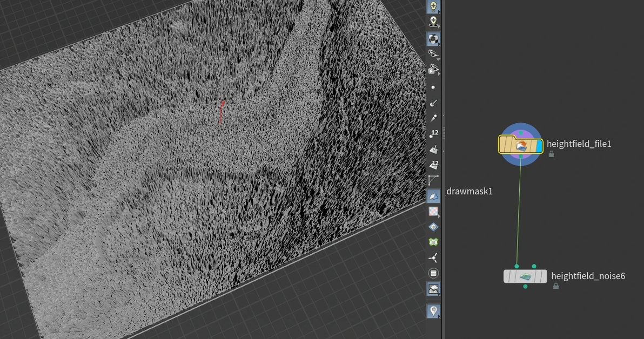Click the three-axis origin gnomon icon
The image size is (644, 339).
click(433, 258)
